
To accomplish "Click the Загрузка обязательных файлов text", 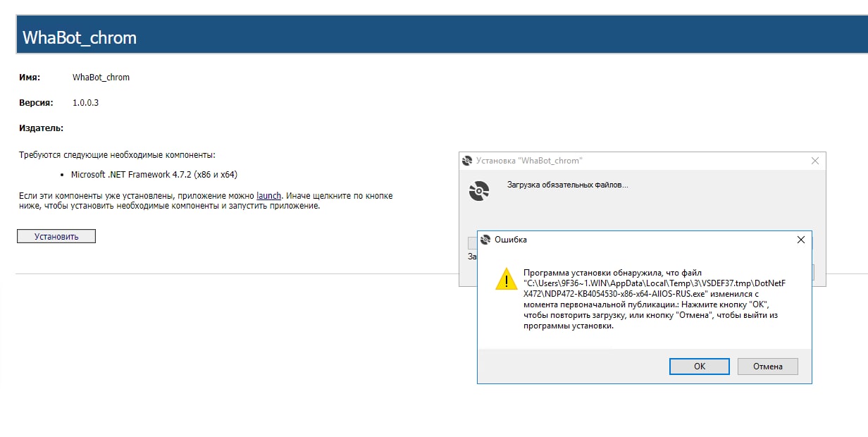I will tap(567, 185).
